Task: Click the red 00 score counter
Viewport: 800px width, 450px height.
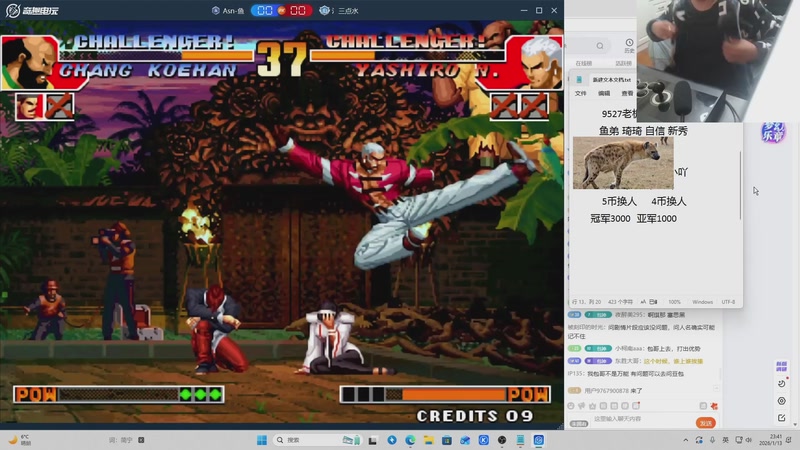Action: tap(297, 10)
